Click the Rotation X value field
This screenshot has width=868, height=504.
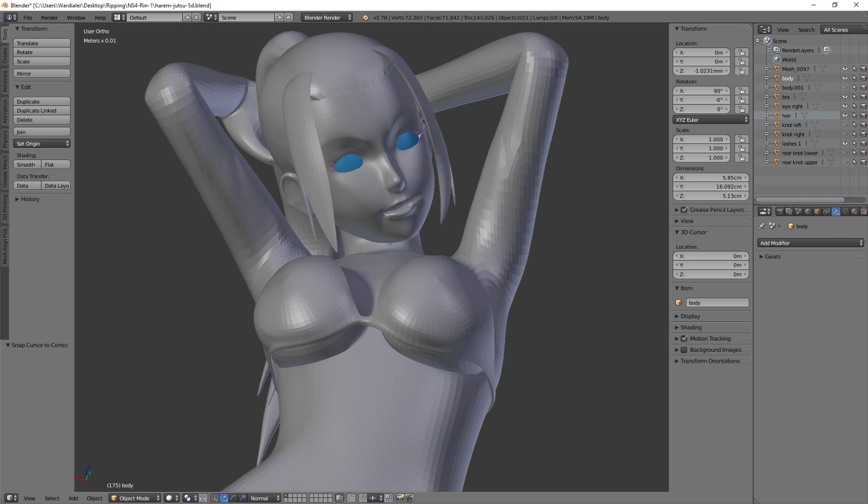tap(702, 91)
